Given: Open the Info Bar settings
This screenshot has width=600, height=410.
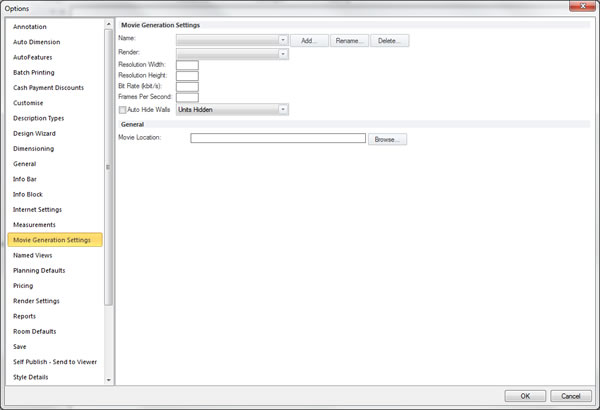Looking at the screenshot, I should (x=25, y=179).
